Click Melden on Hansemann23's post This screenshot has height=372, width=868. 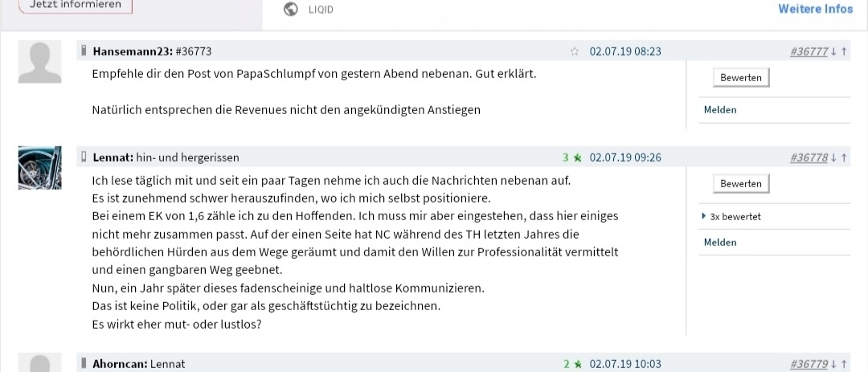720,110
